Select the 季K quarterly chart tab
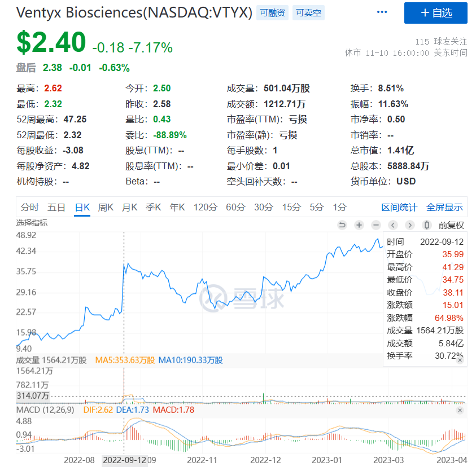476x471 pixels. click(x=154, y=207)
